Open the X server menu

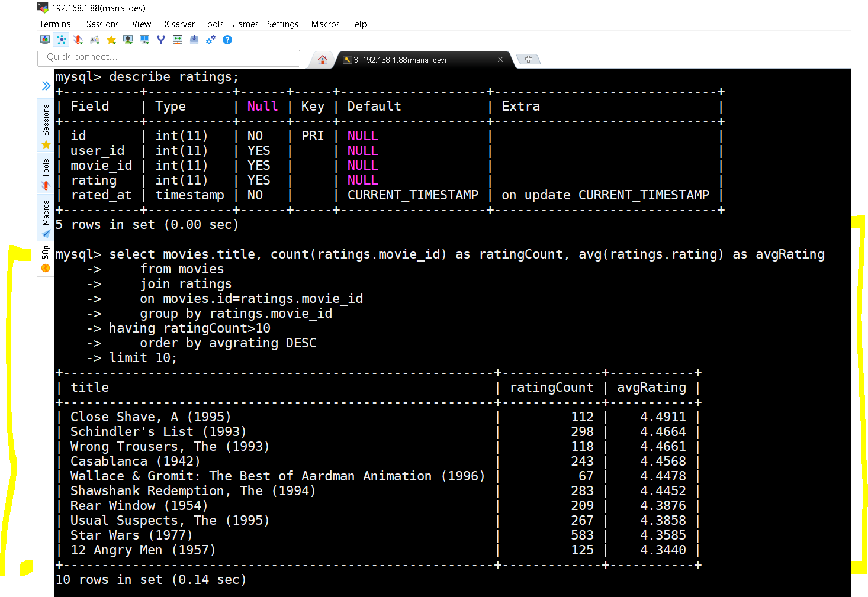179,24
